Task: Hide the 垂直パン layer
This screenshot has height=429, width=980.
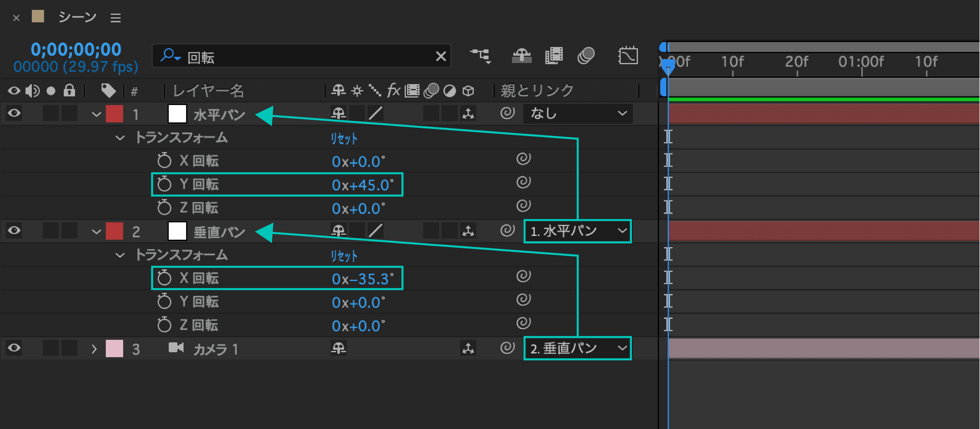Action: click(14, 231)
